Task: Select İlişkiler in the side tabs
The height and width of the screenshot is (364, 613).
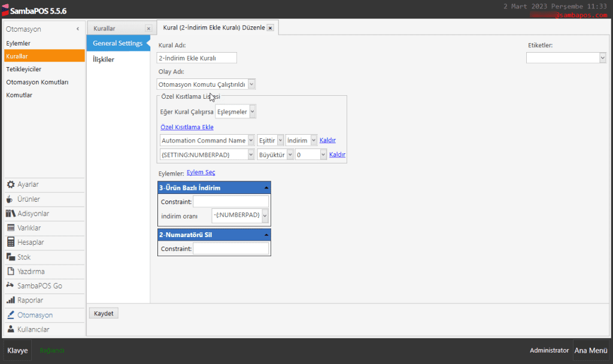Action: point(104,59)
